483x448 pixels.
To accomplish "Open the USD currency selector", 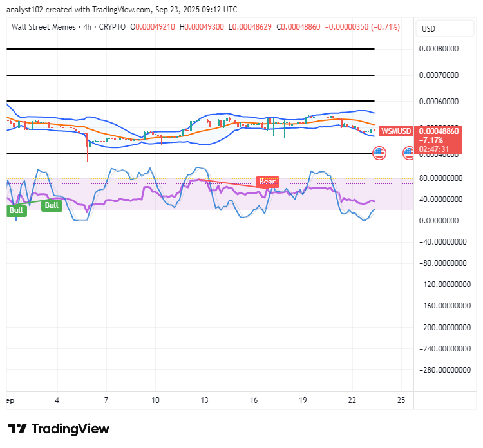I will pos(444,28).
